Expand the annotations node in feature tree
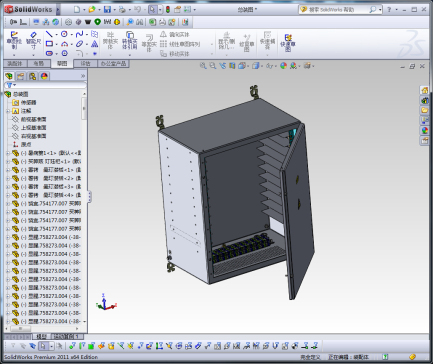This screenshot has height=364, width=433. point(8,111)
